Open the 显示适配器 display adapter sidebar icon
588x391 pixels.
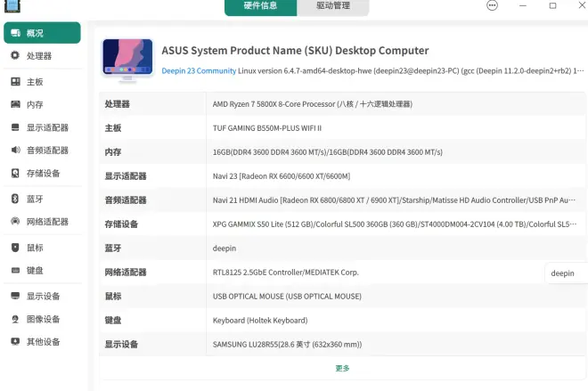tap(15, 127)
